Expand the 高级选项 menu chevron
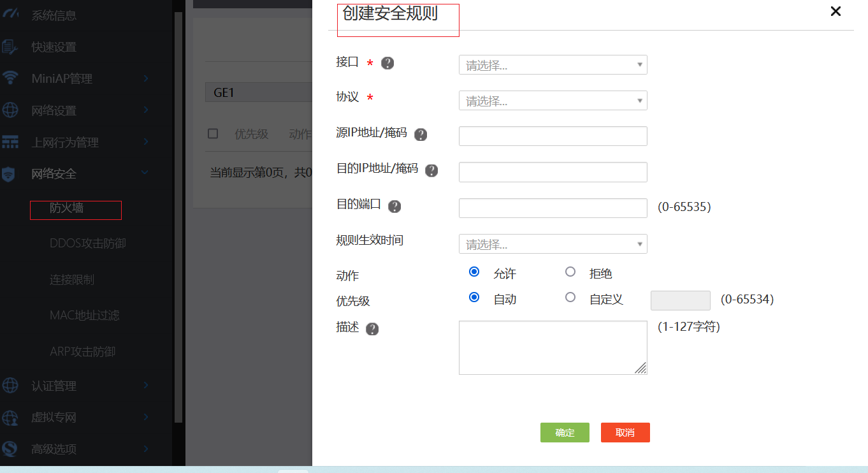Screen dimensions: 868x473 coord(146,449)
